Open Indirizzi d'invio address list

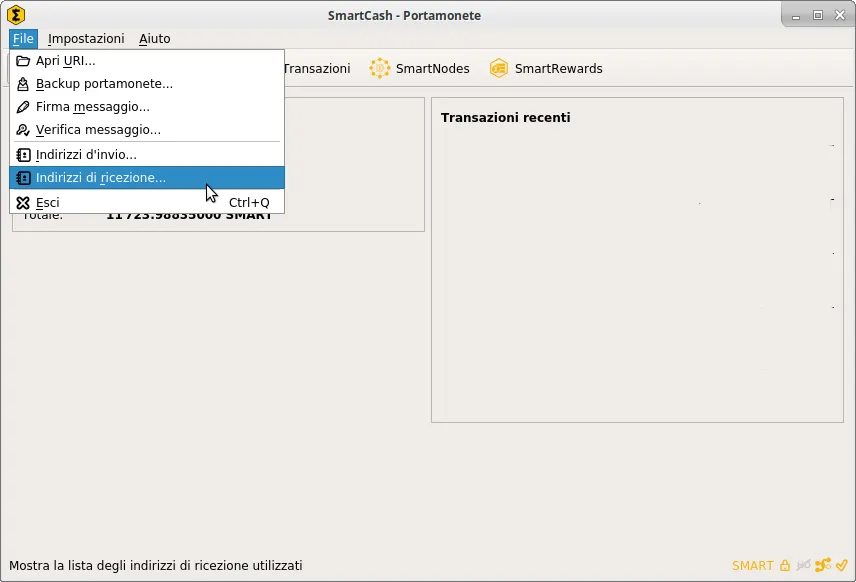click(147, 155)
